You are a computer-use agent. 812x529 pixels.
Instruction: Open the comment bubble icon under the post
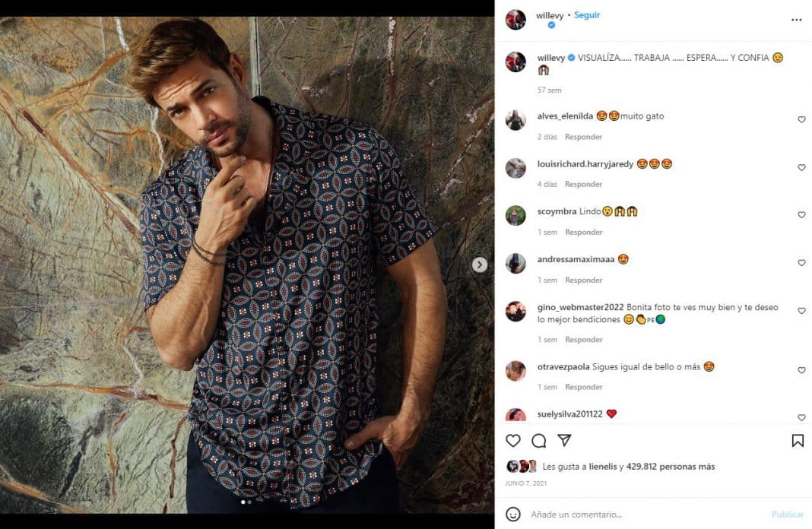538,441
